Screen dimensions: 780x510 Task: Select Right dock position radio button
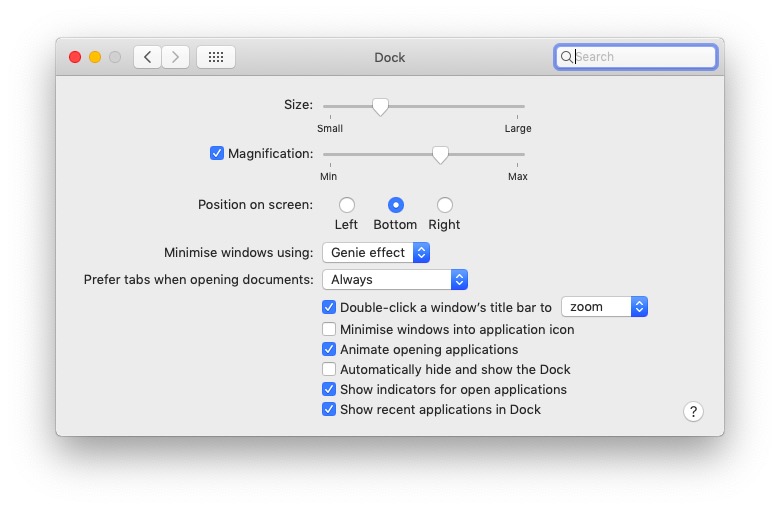445,205
